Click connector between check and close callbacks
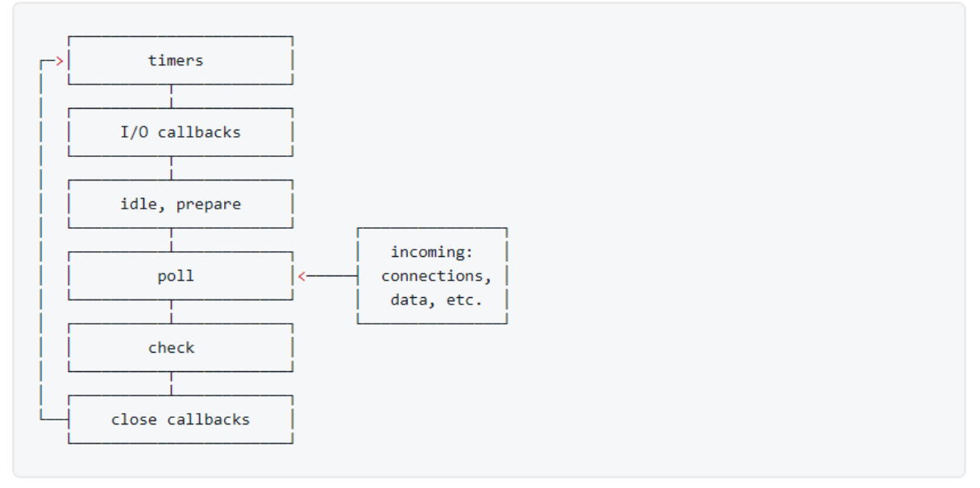980x488 pixels. (x=172, y=383)
